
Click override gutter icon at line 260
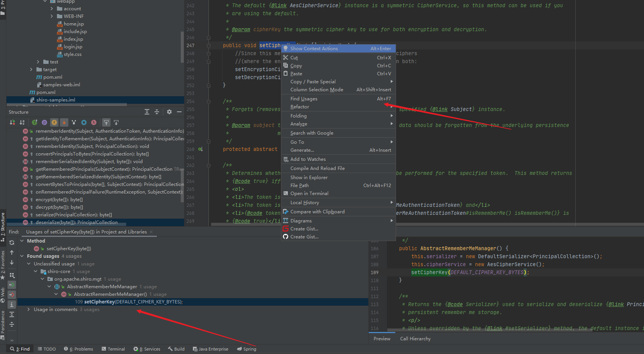(x=200, y=149)
